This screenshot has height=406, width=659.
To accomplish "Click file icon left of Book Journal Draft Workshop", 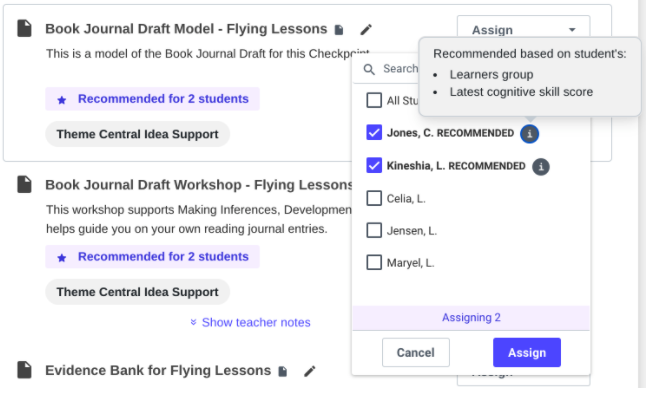I will (x=25, y=185).
